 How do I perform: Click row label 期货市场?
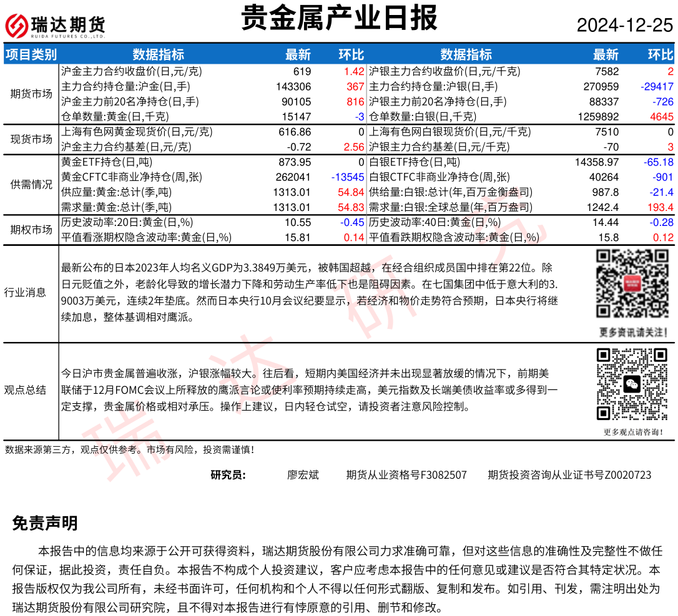click(x=31, y=94)
